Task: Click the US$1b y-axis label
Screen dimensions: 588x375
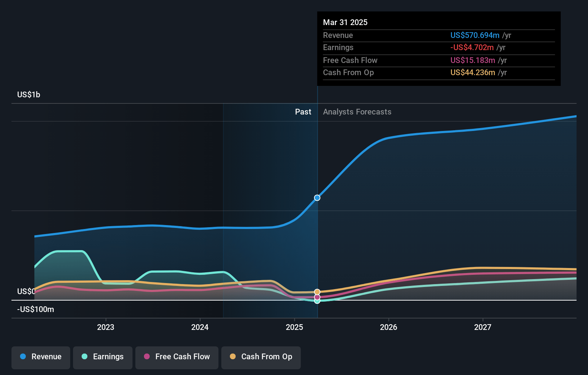Action: (29, 94)
